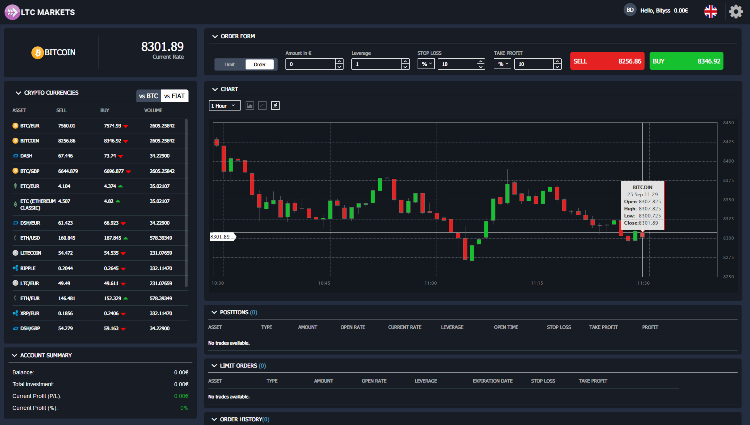Select the LITECOIN row name
Image resolution: width=750 pixels, height=425 pixels.
(31, 253)
